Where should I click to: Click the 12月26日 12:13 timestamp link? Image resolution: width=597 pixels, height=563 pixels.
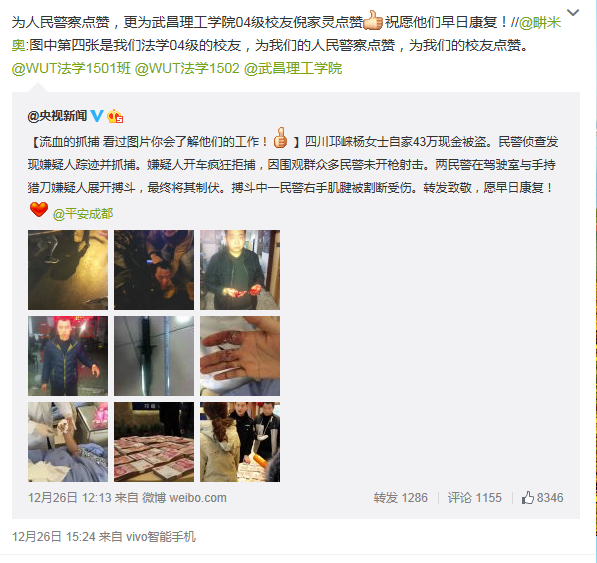[69, 498]
